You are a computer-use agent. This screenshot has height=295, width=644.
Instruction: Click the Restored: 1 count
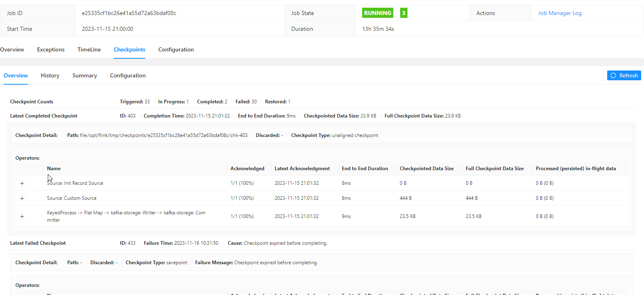click(278, 102)
